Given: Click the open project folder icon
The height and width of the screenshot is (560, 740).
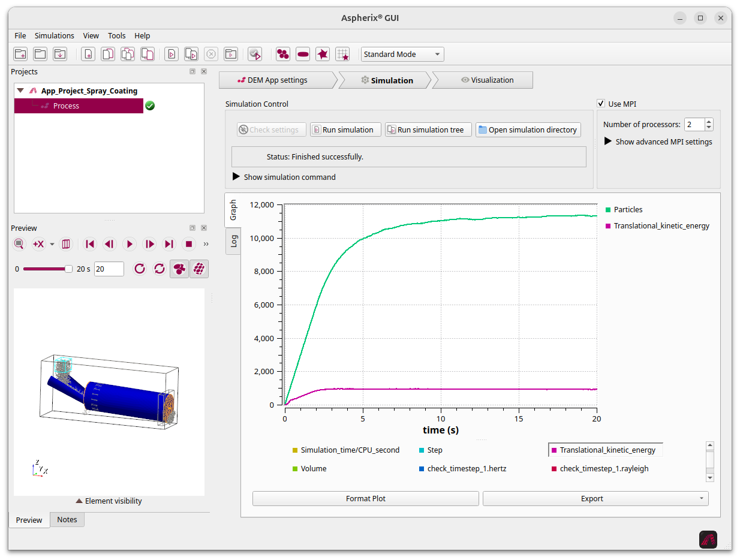Looking at the screenshot, I should point(40,54).
